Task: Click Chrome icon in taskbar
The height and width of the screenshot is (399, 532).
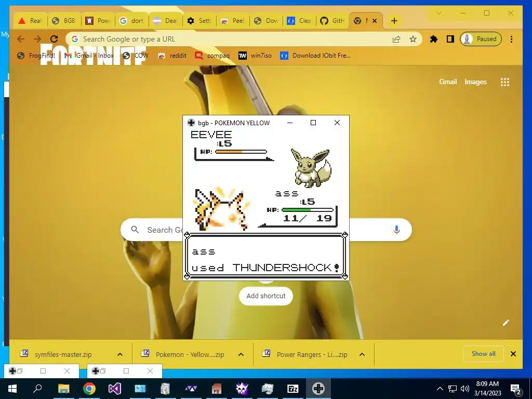Action: [x=89, y=389]
